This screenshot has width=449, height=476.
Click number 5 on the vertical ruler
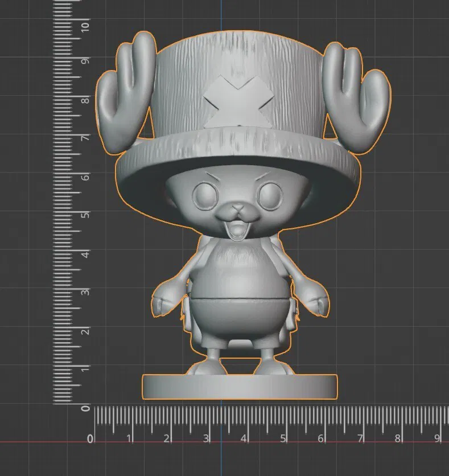[85, 215]
